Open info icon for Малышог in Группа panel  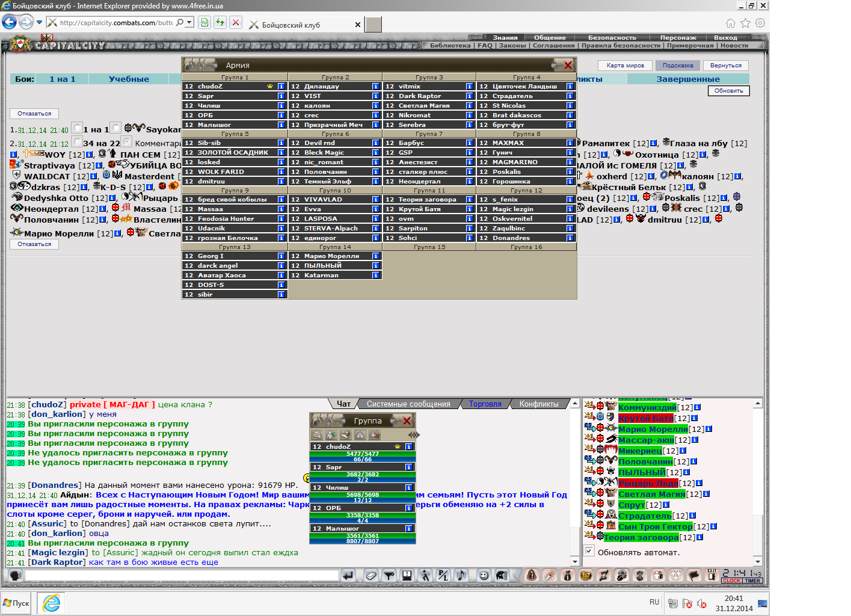pyautogui.click(x=408, y=528)
